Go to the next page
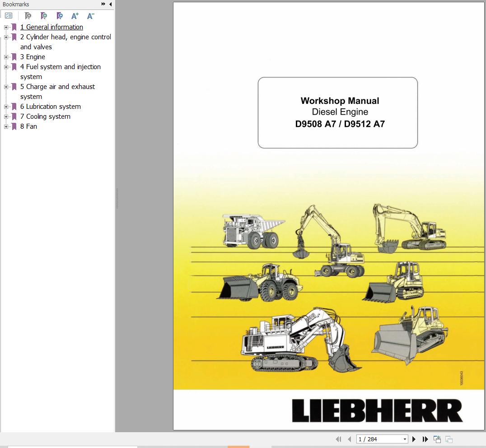Screen dimensions: 486x448 414,439
